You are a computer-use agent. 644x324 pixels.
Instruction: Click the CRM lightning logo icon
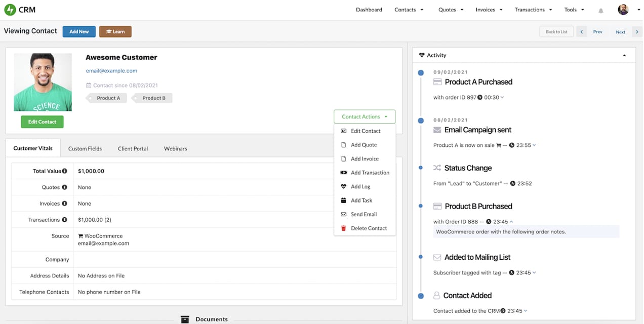click(x=9, y=9)
